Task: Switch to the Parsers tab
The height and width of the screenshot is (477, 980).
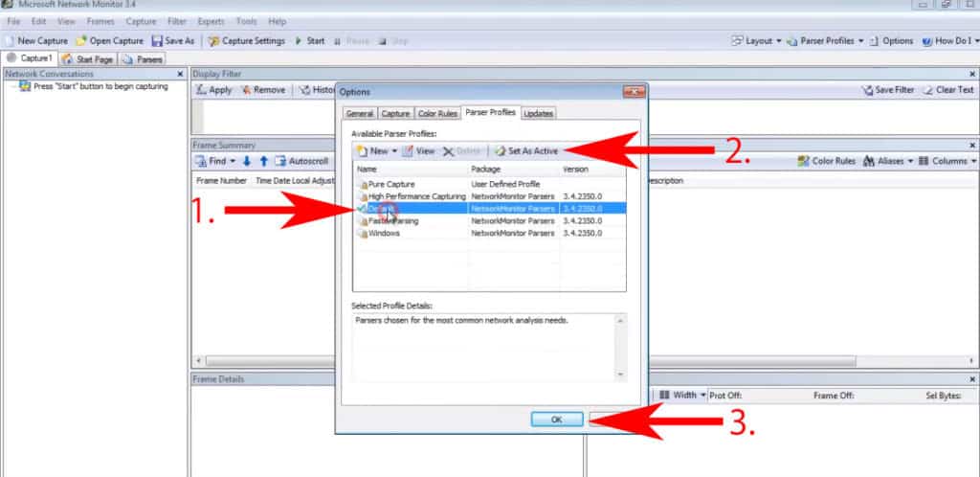Action: coord(143,59)
